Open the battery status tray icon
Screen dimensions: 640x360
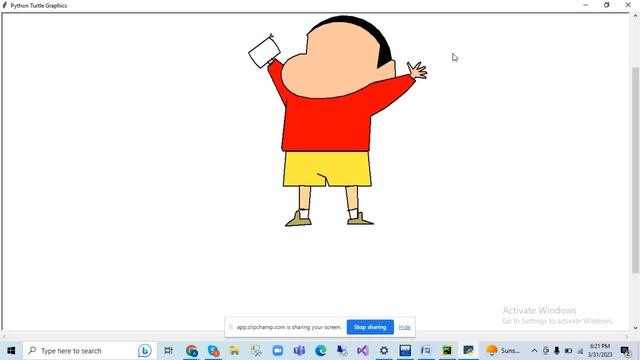pos(568,351)
